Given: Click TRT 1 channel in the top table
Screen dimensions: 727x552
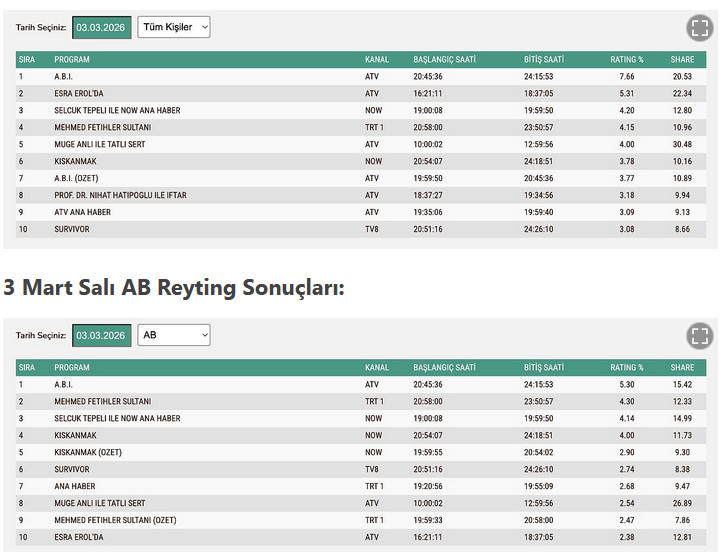Looking at the screenshot, I should [x=374, y=127].
